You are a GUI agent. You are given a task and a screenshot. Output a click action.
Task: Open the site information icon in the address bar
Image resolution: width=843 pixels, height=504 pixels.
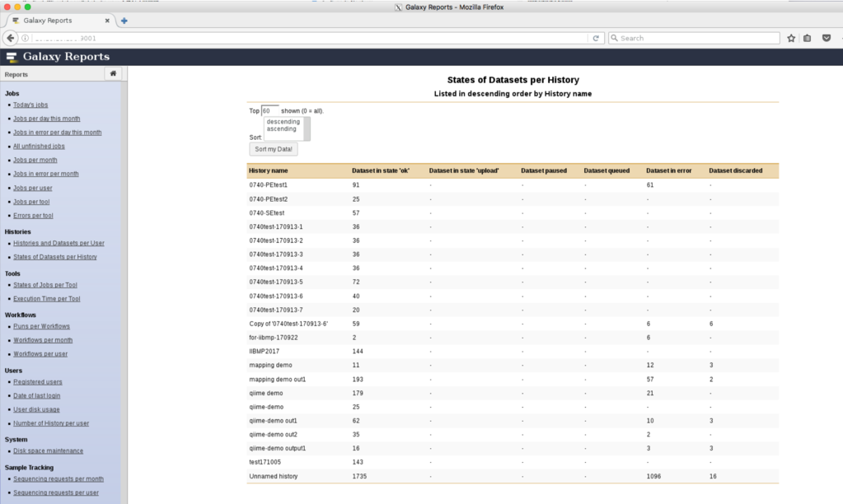pyautogui.click(x=25, y=38)
